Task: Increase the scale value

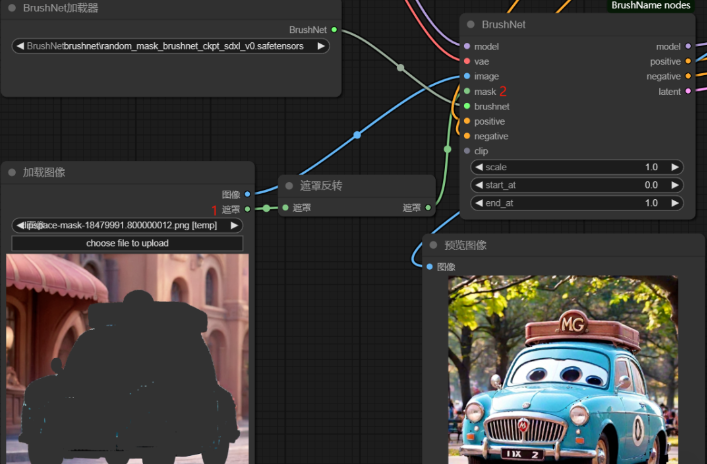Action: pyautogui.click(x=675, y=167)
